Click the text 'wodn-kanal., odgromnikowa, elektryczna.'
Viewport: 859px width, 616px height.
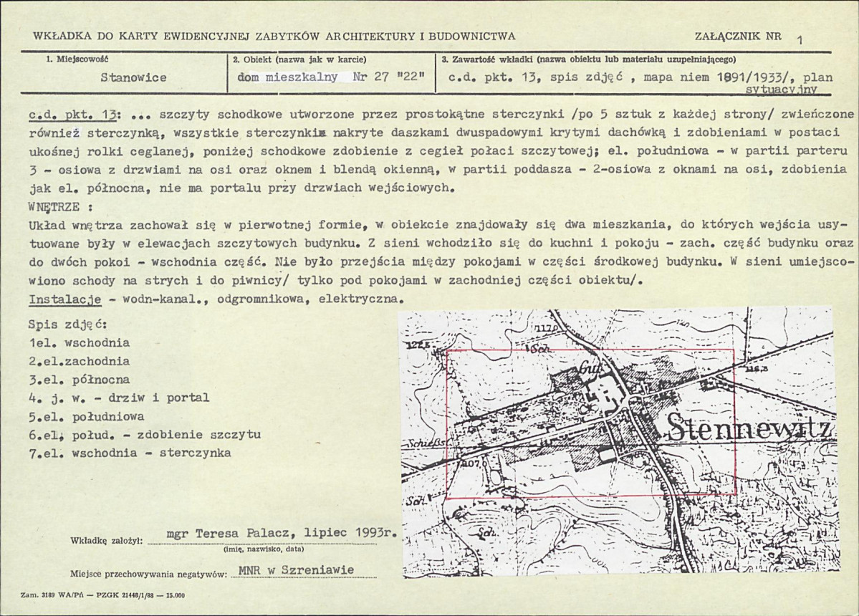coord(264,299)
